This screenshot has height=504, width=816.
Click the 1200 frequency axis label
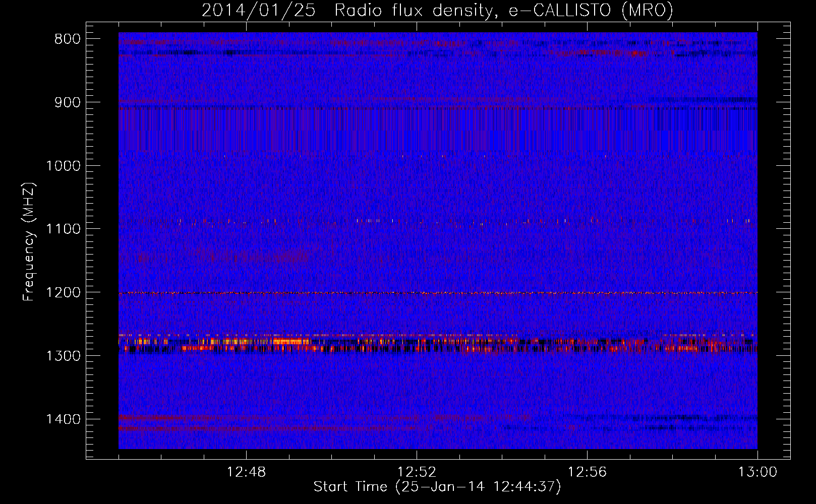tap(64, 292)
